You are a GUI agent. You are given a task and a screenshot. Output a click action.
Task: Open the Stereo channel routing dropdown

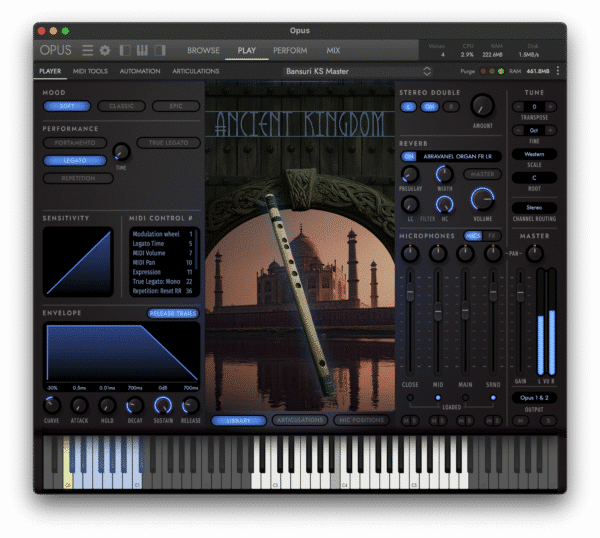[x=534, y=208]
